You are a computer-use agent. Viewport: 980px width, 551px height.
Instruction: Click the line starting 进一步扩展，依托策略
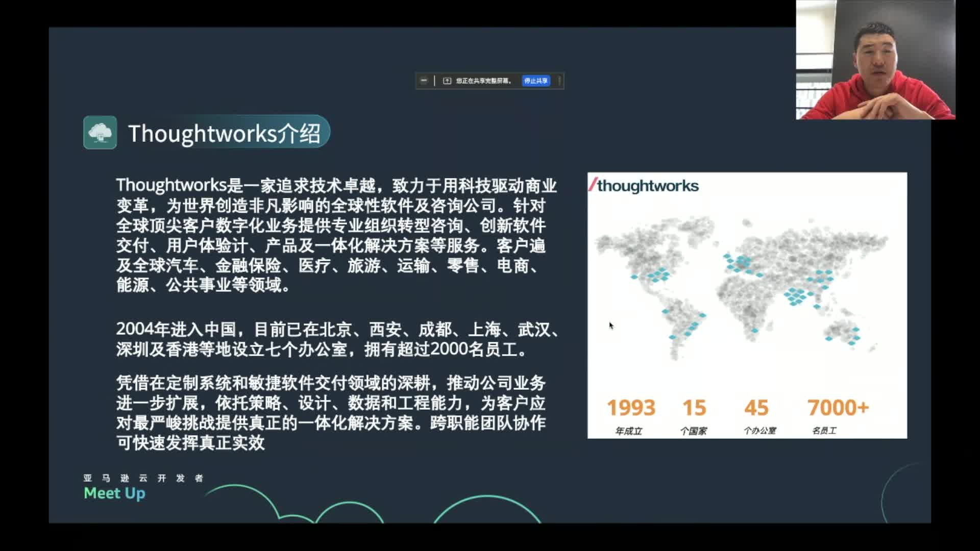pos(331,403)
